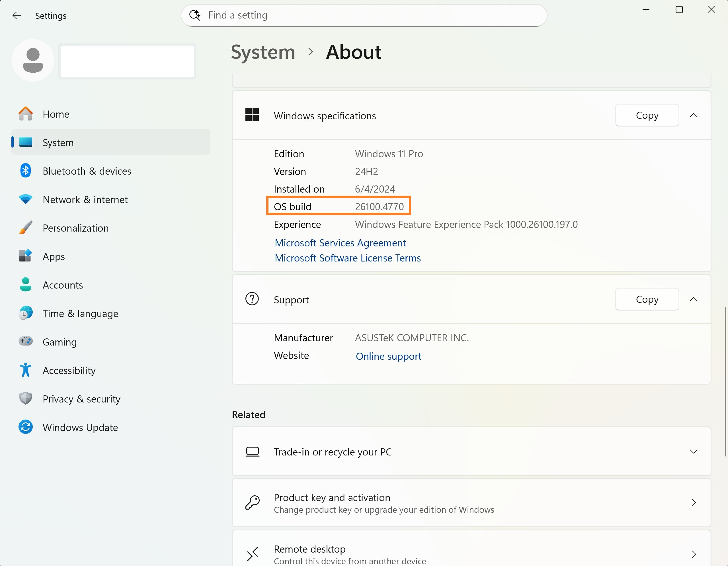Open the Gaming label in the sidebar
The width and height of the screenshot is (728, 566).
[x=60, y=342]
